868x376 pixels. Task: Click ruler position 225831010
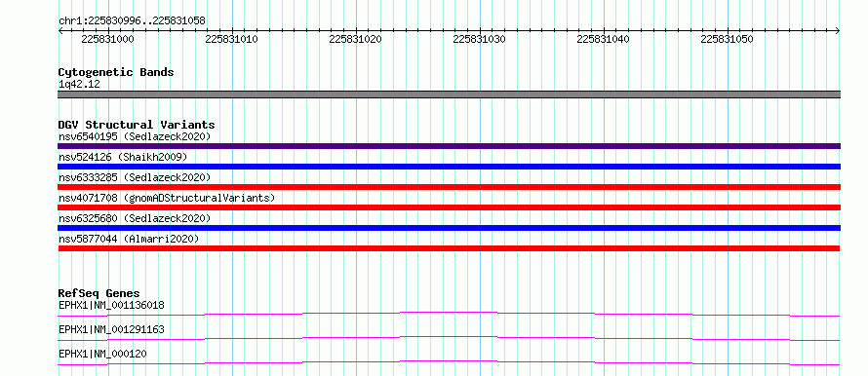tap(231, 40)
